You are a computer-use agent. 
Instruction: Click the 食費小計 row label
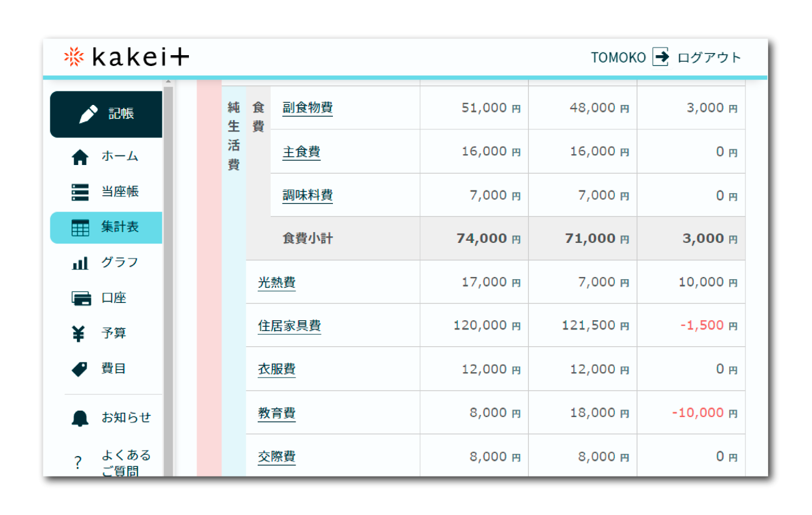click(x=307, y=239)
